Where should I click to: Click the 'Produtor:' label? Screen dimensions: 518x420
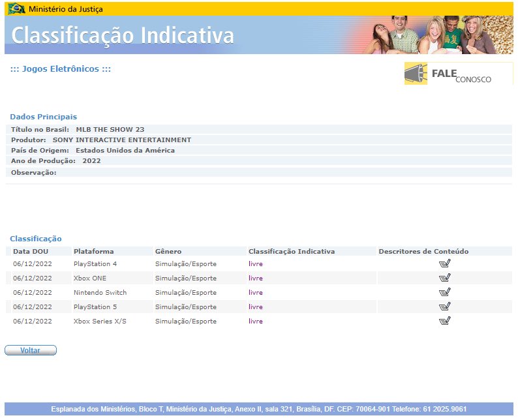coord(29,140)
